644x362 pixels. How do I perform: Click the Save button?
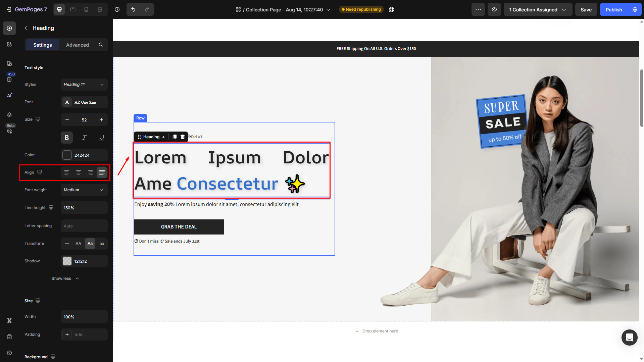[586, 9]
